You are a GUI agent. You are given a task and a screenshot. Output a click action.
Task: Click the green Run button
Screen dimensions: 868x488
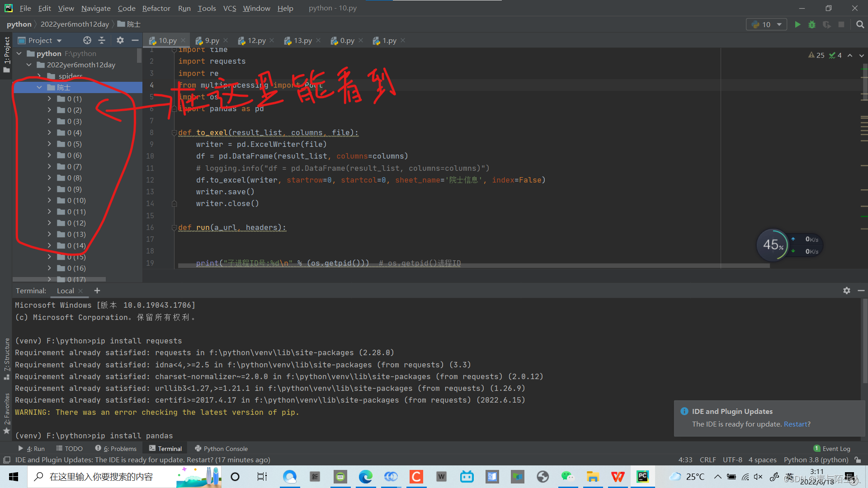(x=797, y=24)
